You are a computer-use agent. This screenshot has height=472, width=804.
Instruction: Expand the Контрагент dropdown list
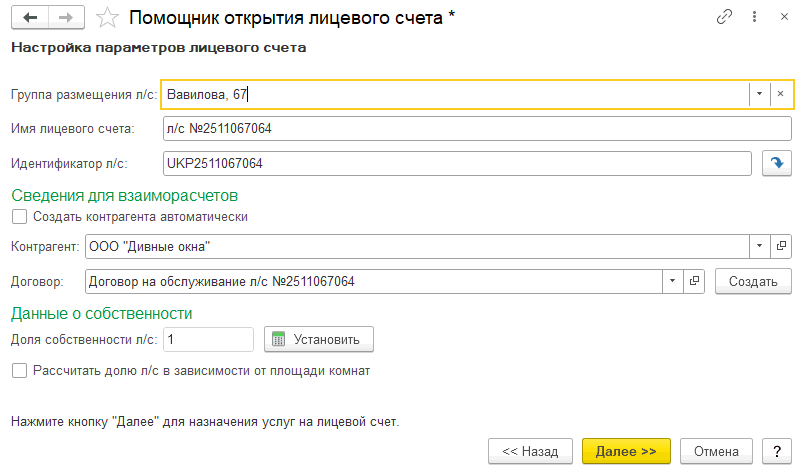pos(759,245)
